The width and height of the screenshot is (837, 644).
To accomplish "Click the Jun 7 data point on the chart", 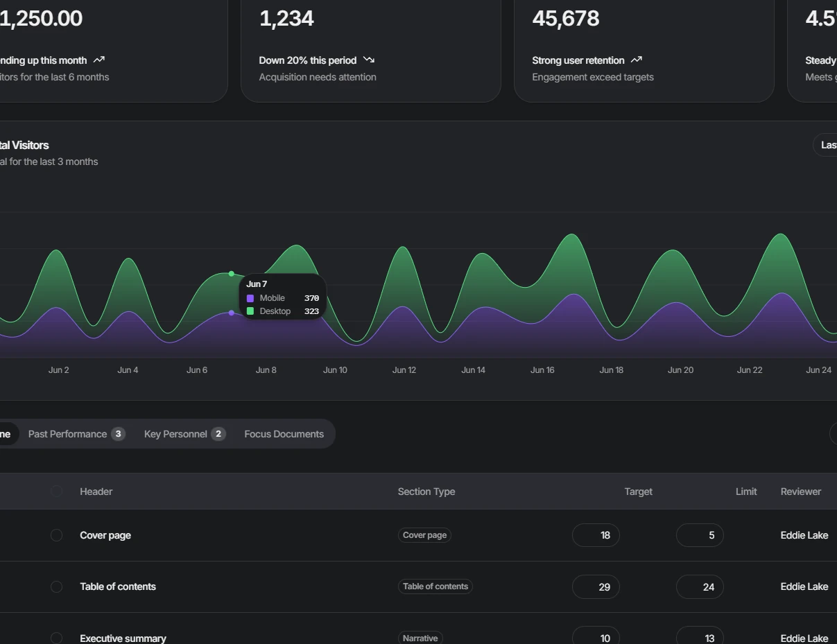I will [x=231, y=273].
